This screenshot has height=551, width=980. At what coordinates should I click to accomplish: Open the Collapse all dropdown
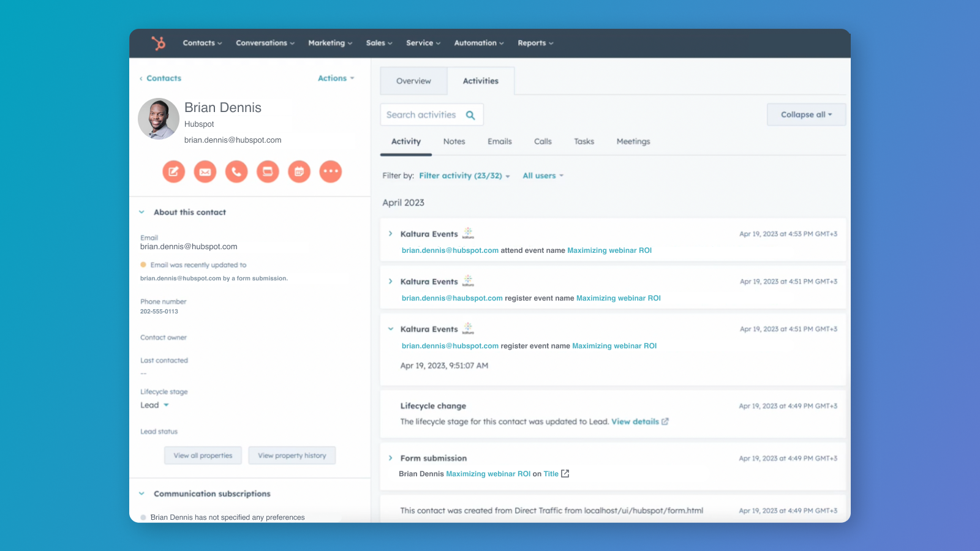pyautogui.click(x=806, y=114)
